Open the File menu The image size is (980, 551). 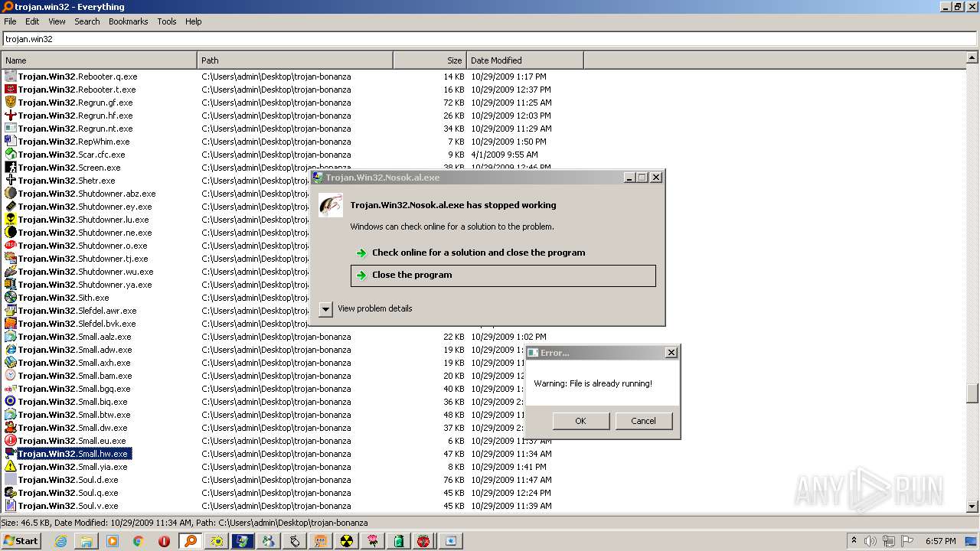click(10, 21)
